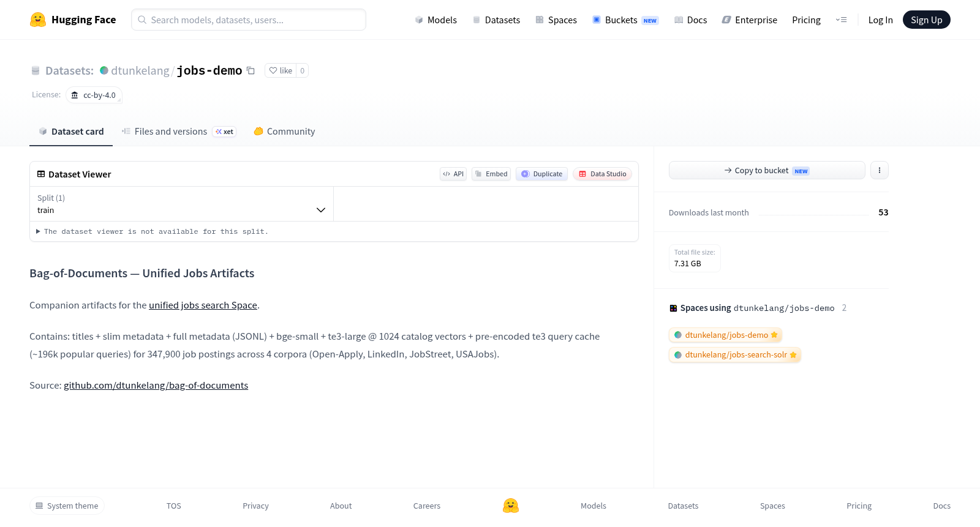Image resolution: width=980 pixels, height=527 pixels.
Task: Click the Sign Up button
Action: (x=926, y=20)
